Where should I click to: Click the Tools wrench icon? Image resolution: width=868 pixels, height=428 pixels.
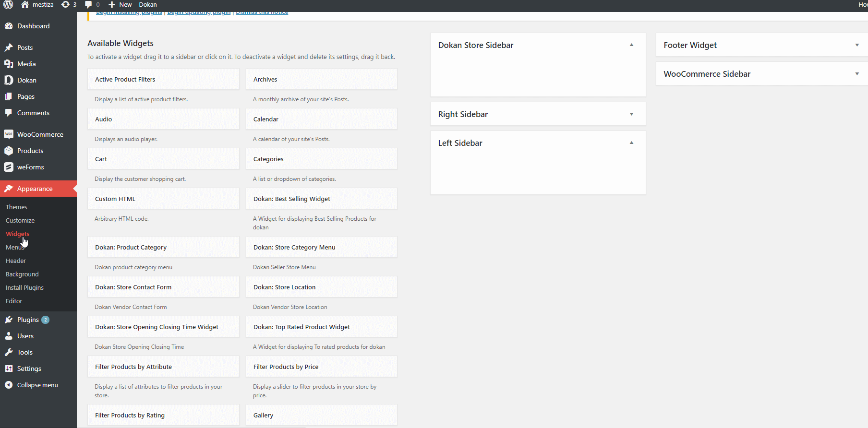point(9,352)
